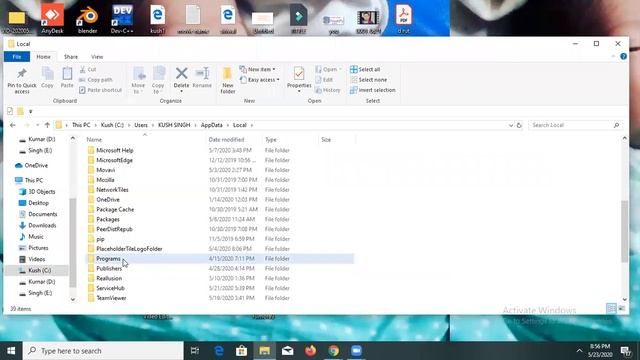Open the Easy access dropdown
This screenshot has height=360, width=640.
point(260,80)
